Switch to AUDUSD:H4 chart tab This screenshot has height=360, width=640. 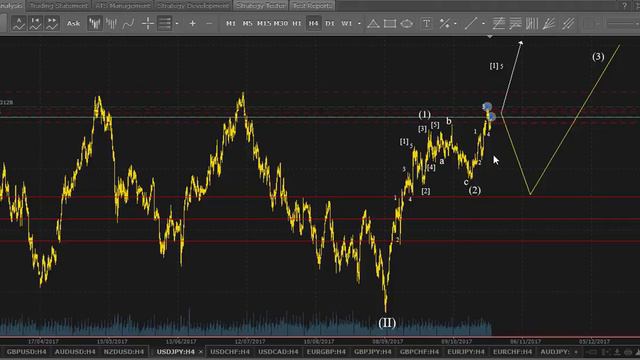click(75, 351)
